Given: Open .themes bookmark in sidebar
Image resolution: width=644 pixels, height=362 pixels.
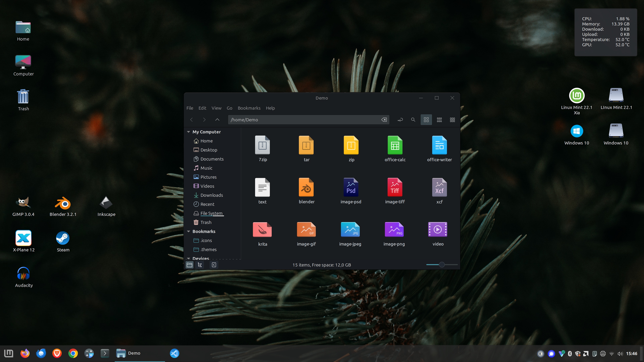Looking at the screenshot, I should [205, 249].
